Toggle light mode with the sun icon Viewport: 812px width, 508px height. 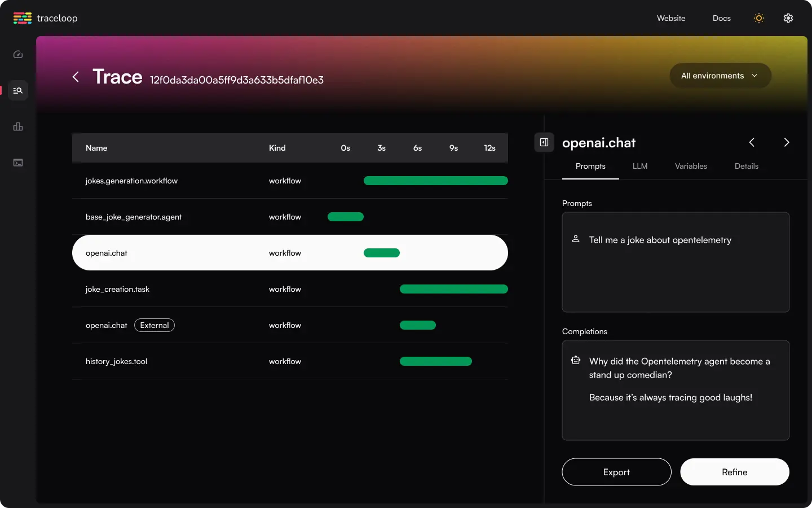(758, 17)
